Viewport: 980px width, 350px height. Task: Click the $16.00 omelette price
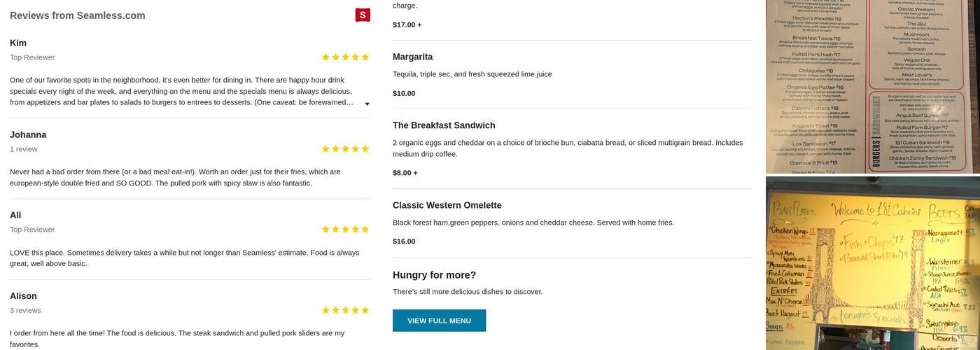click(x=404, y=241)
